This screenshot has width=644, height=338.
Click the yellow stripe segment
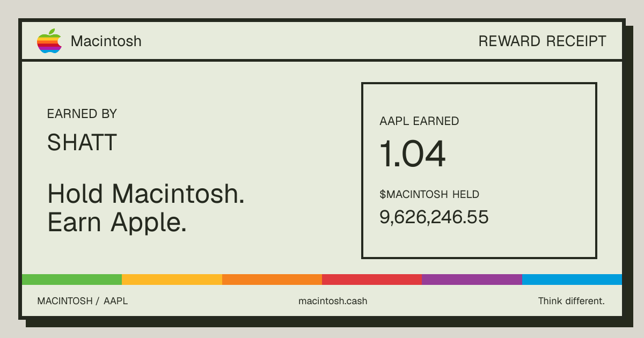pos(172,280)
